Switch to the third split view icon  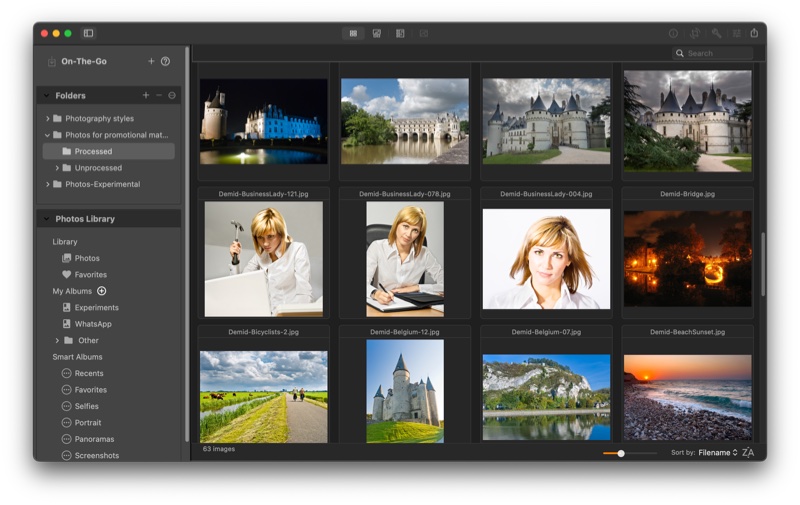(400, 33)
